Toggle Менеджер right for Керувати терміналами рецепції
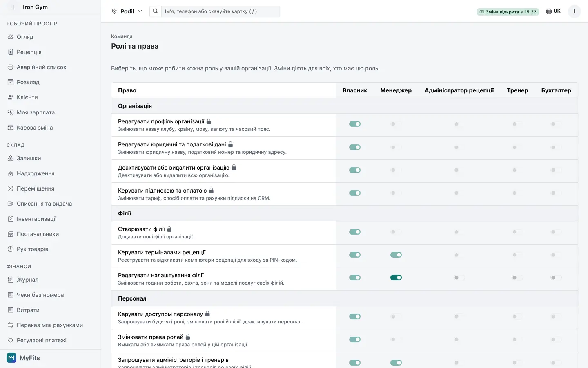Viewport: 588px width, 368px height. [x=396, y=255]
